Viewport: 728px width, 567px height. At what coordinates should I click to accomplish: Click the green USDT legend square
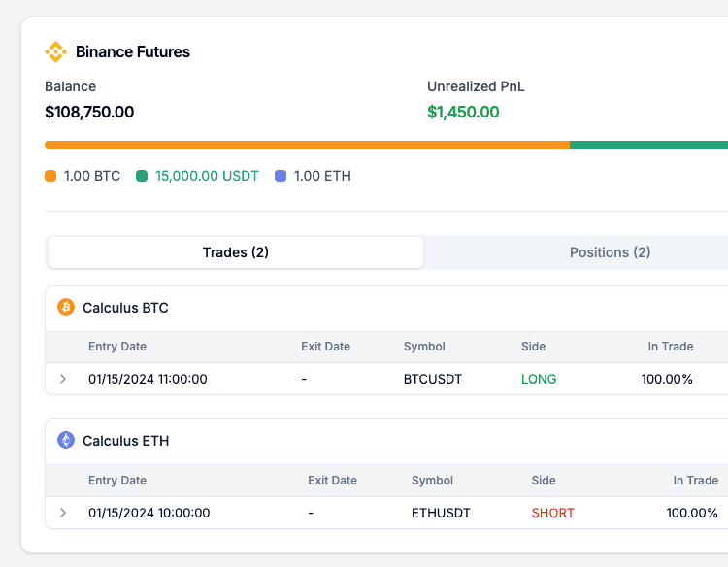[x=142, y=177]
